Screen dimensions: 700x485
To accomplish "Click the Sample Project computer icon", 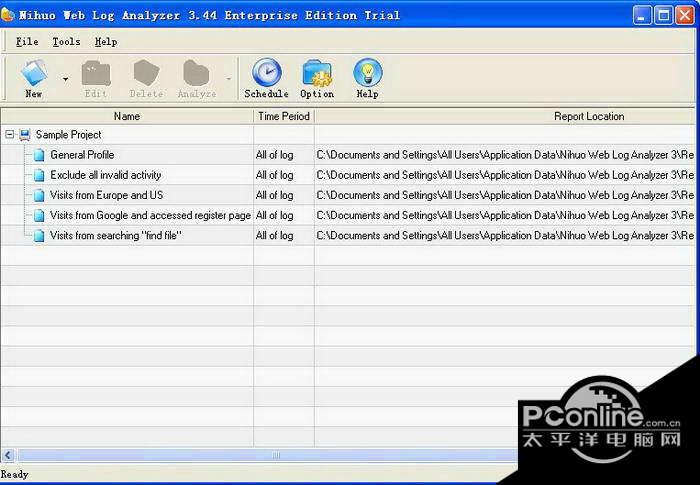I will [x=25, y=134].
